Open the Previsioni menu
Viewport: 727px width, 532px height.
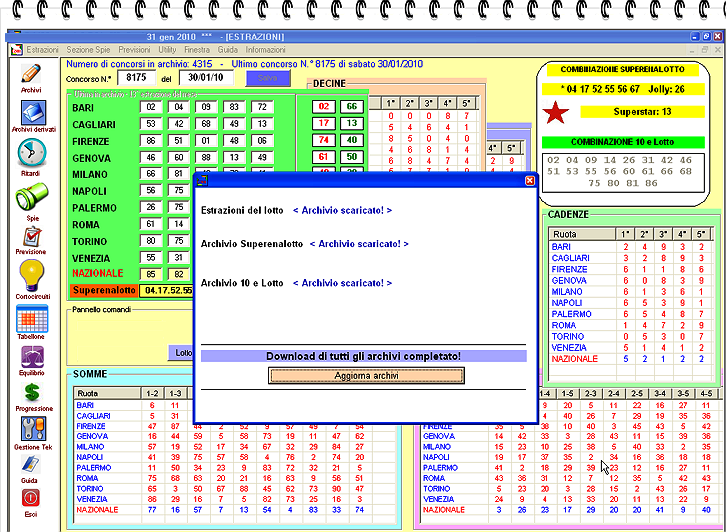134,49
